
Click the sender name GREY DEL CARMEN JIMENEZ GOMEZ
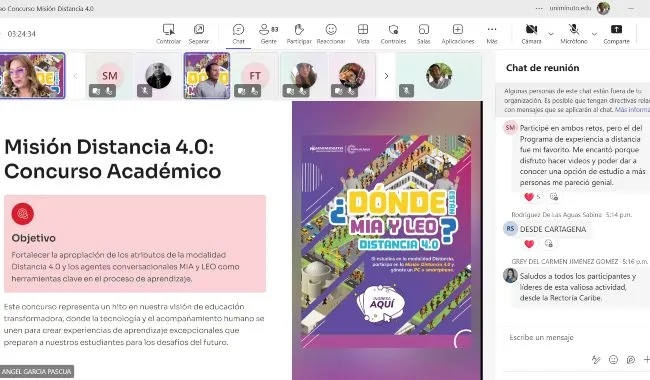click(565, 261)
